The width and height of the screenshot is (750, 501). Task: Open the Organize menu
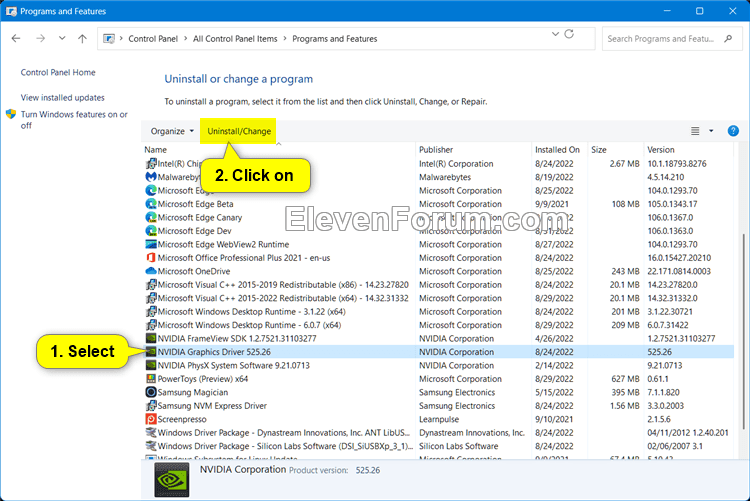[x=172, y=131]
